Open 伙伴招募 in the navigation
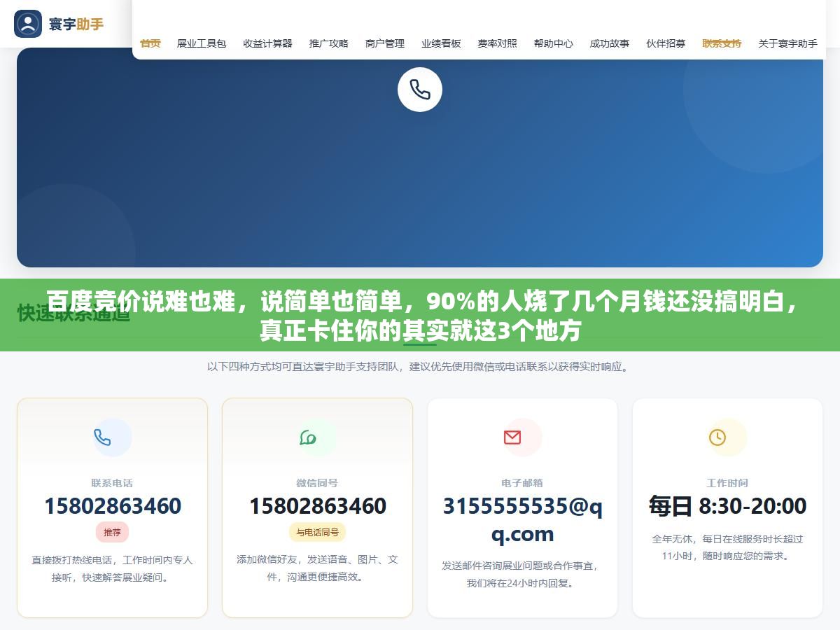Image resolution: width=840 pixels, height=630 pixels. (666, 43)
